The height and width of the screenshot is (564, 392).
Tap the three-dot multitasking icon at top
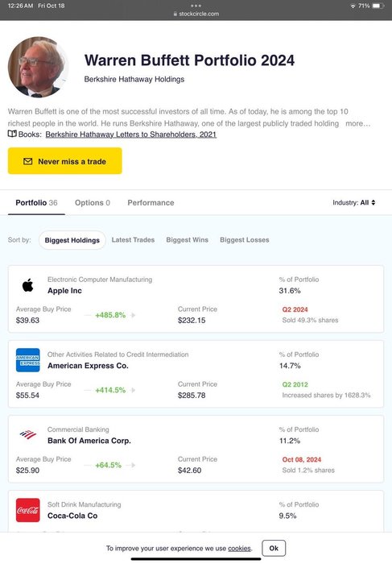pos(196,6)
